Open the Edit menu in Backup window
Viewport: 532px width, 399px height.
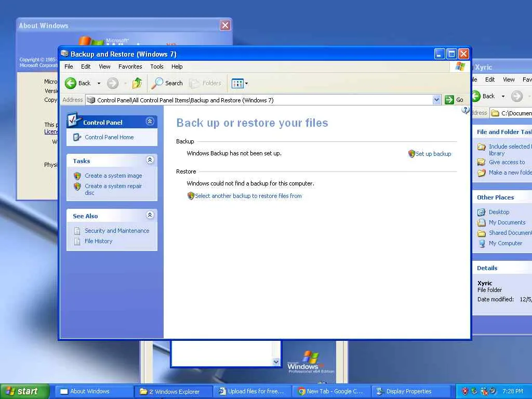(x=86, y=66)
